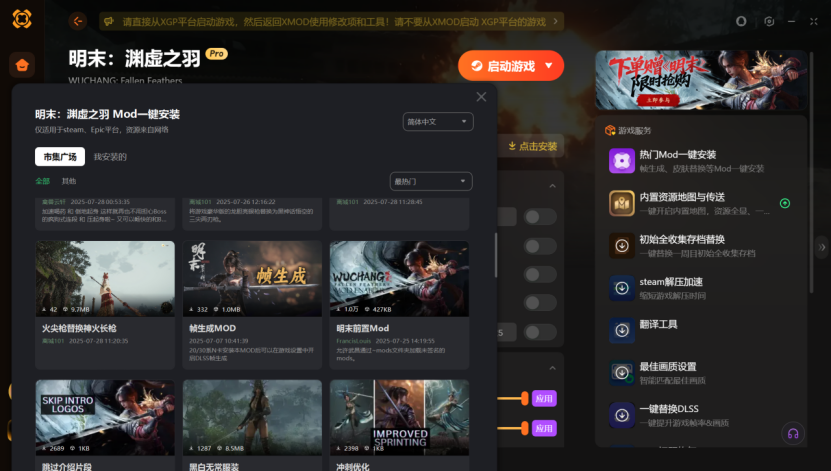Open 火尖枪替换神火长枪 mod thumbnail

tap(105, 279)
